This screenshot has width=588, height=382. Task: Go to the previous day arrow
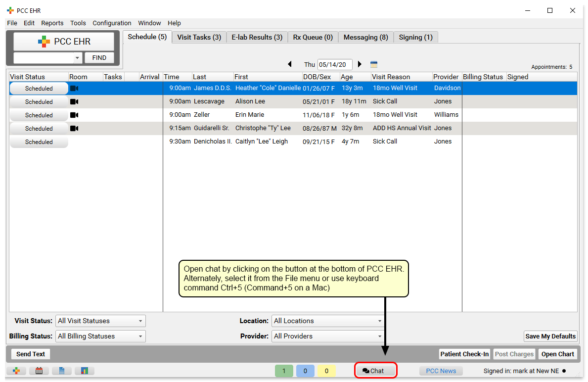pos(289,64)
